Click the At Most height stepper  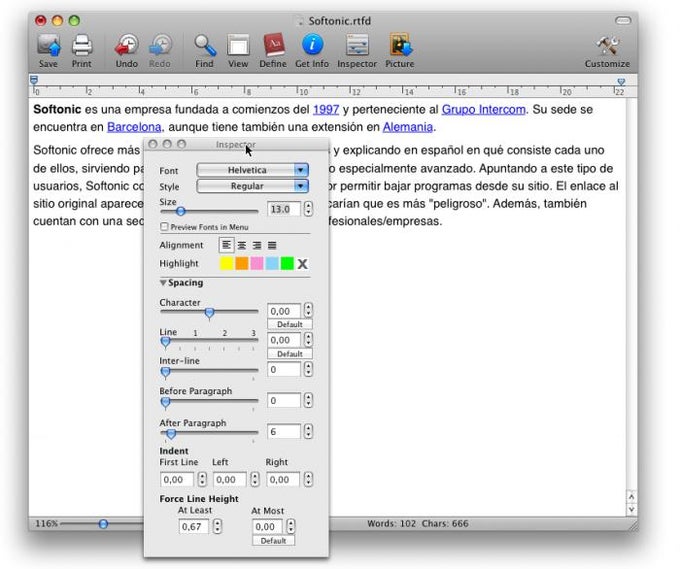pos(291,526)
